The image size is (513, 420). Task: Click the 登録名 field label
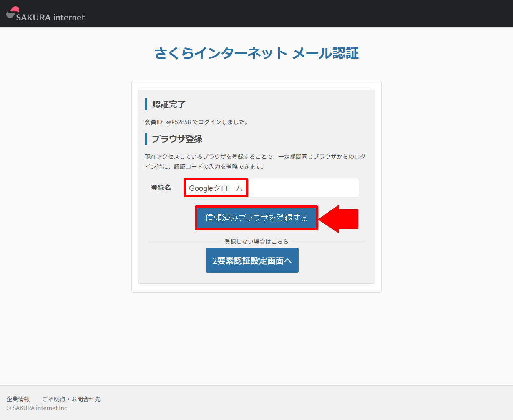pyautogui.click(x=161, y=187)
